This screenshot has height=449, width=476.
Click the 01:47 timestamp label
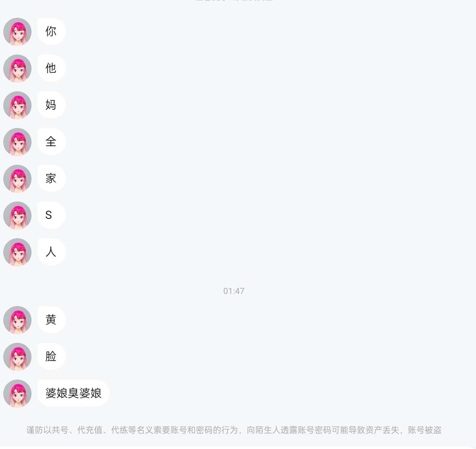tap(234, 291)
